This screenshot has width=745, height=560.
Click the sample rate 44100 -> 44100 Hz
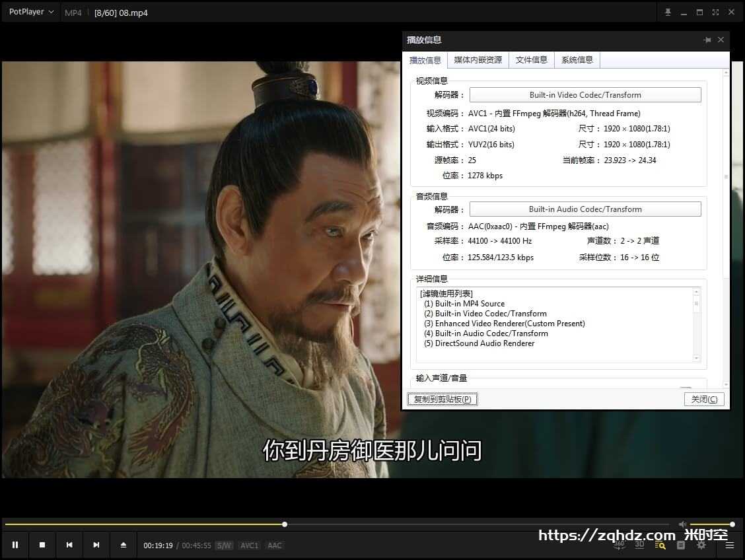[x=500, y=241]
